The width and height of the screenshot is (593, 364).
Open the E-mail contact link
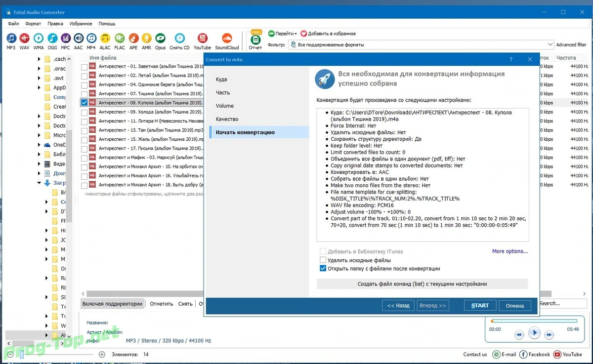pyautogui.click(x=504, y=354)
